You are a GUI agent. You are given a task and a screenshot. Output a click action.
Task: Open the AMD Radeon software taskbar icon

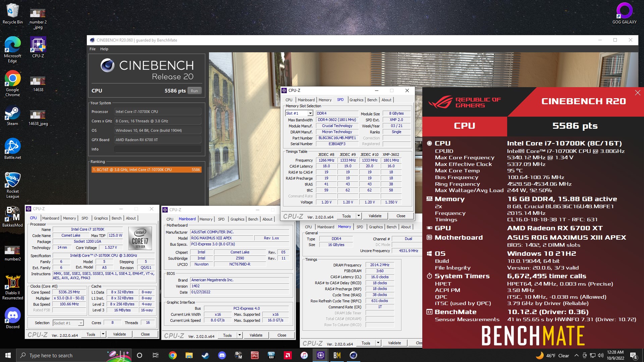(287, 355)
